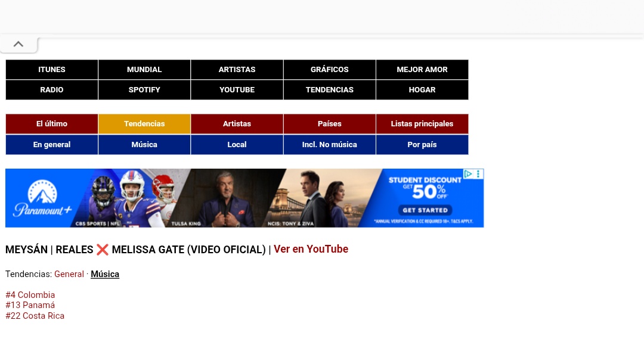
Task: Open the General trending link
Action: click(x=69, y=274)
